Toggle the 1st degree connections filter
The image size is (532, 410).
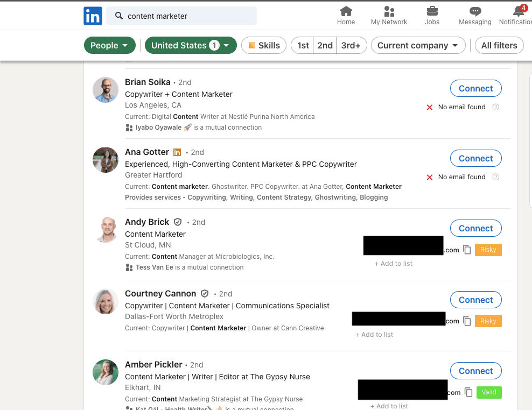[303, 45]
